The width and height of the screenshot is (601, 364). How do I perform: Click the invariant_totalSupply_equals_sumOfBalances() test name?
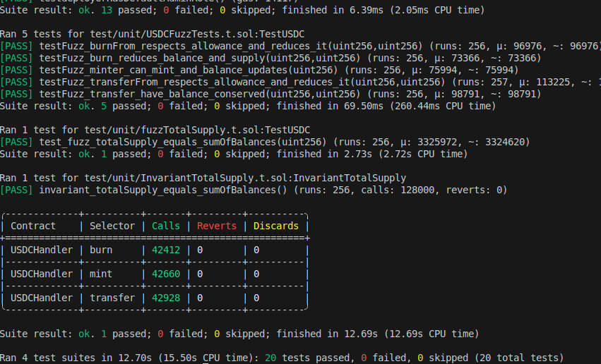pyautogui.click(x=163, y=190)
